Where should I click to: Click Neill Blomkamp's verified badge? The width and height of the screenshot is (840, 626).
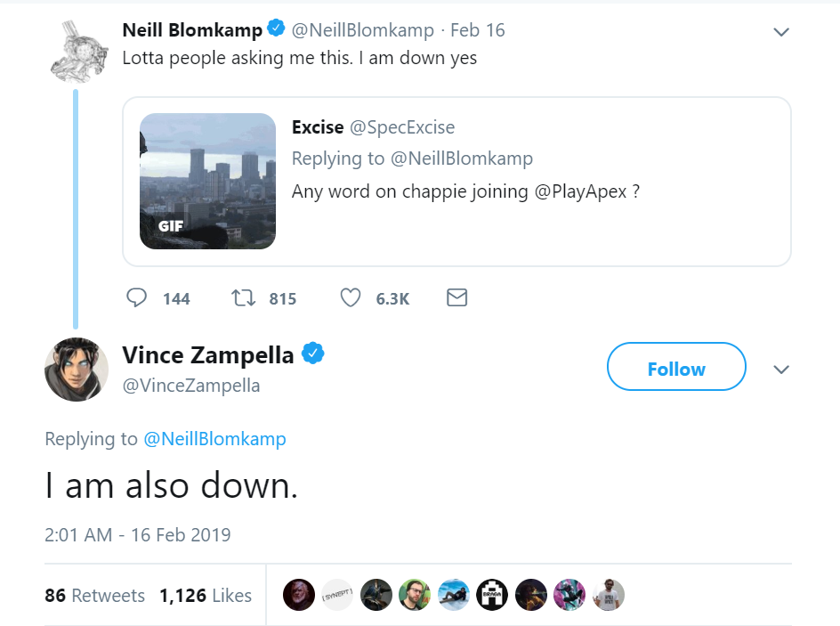(276, 29)
